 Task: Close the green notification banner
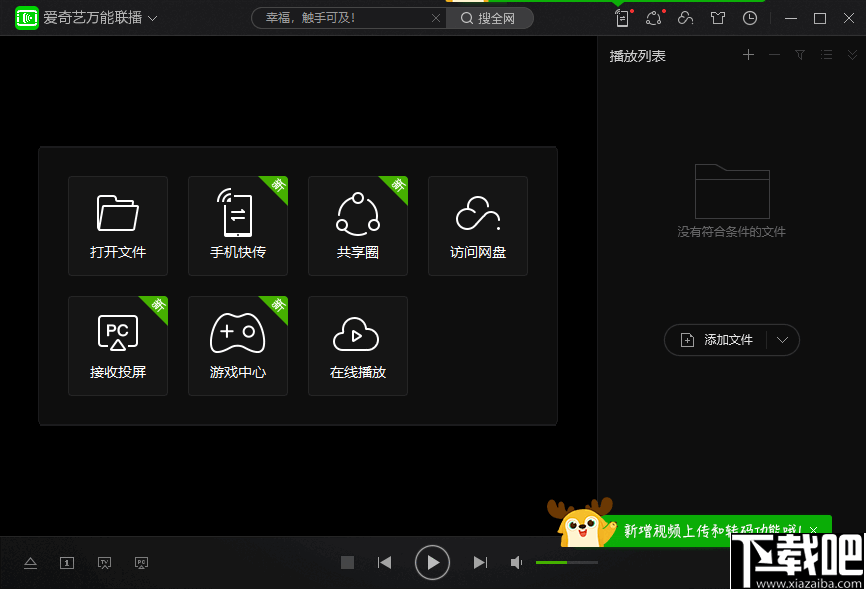(x=814, y=530)
